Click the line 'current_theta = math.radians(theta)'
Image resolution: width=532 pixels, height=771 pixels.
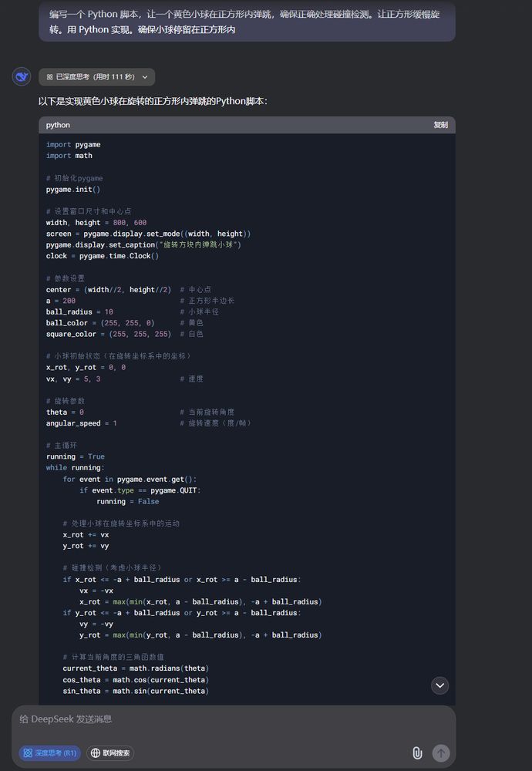(136, 668)
